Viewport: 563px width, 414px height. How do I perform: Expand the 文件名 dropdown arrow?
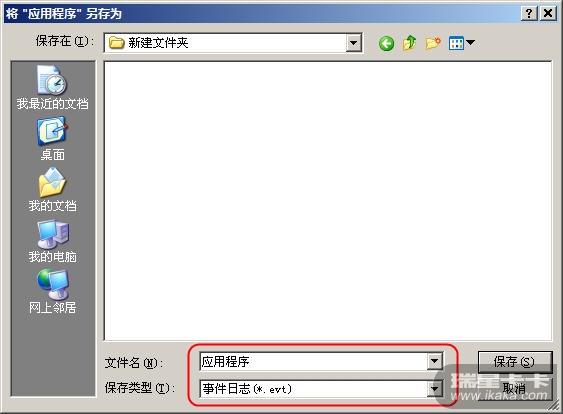point(434,361)
